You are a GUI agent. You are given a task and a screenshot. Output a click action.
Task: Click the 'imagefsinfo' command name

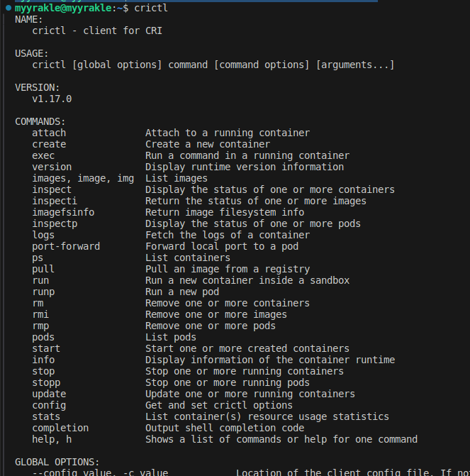pyautogui.click(x=63, y=212)
